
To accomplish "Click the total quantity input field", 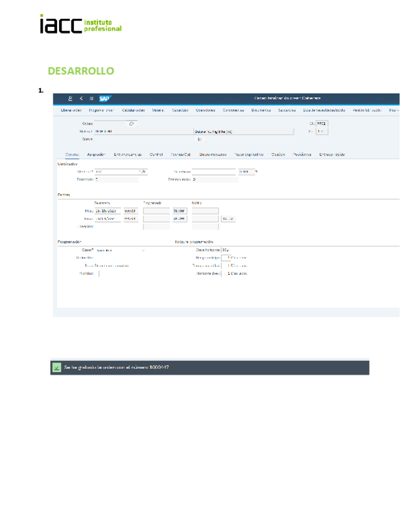I will pos(117,172).
